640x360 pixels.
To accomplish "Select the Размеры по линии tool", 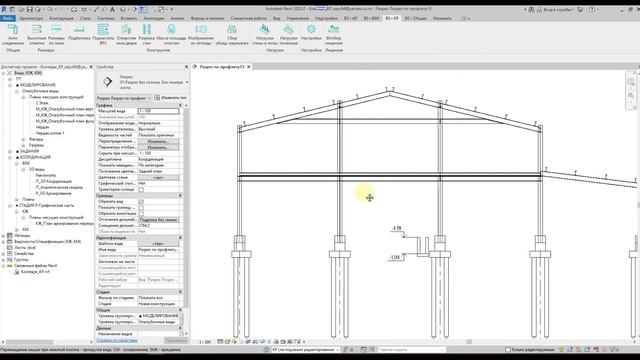I will click(x=56, y=29).
